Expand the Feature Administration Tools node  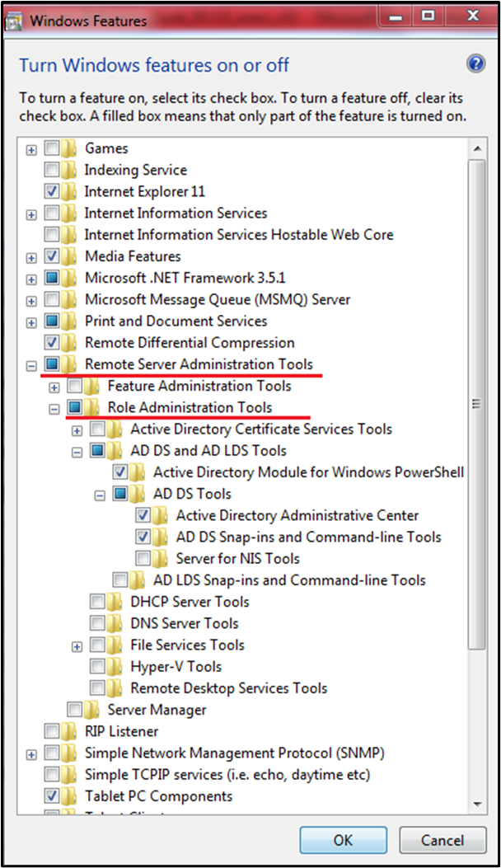coord(54,387)
